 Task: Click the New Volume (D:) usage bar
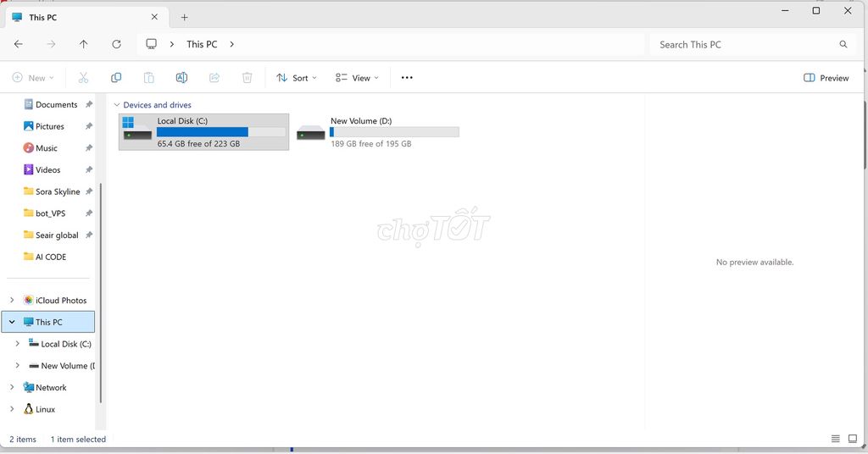[394, 132]
